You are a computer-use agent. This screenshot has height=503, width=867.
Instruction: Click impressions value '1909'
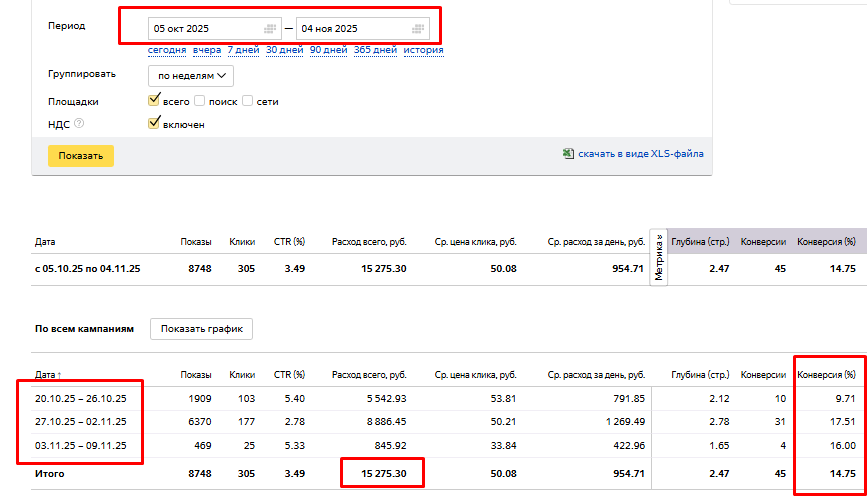coord(200,399)
